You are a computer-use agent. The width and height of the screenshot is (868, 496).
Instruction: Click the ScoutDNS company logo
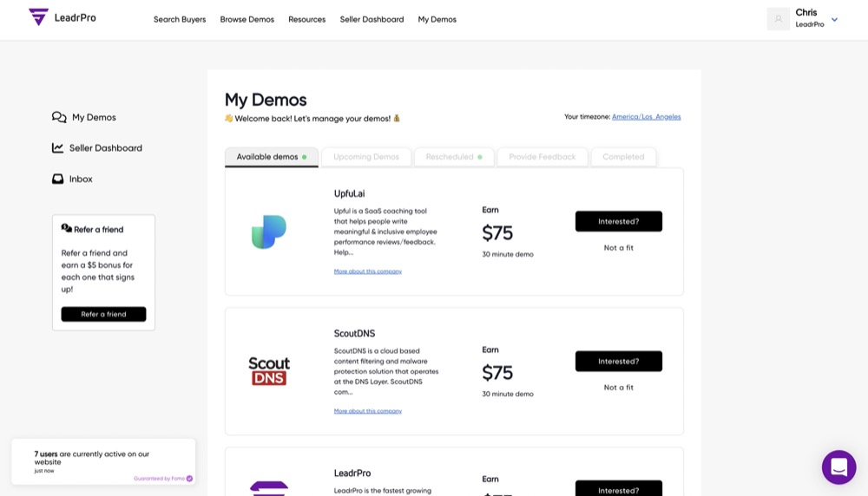(269, 371)
